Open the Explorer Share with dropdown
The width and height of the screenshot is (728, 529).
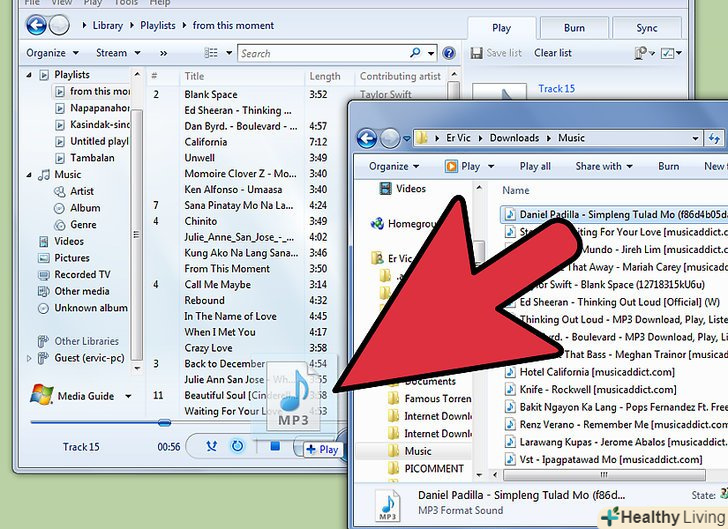click(x=604, y=166)
